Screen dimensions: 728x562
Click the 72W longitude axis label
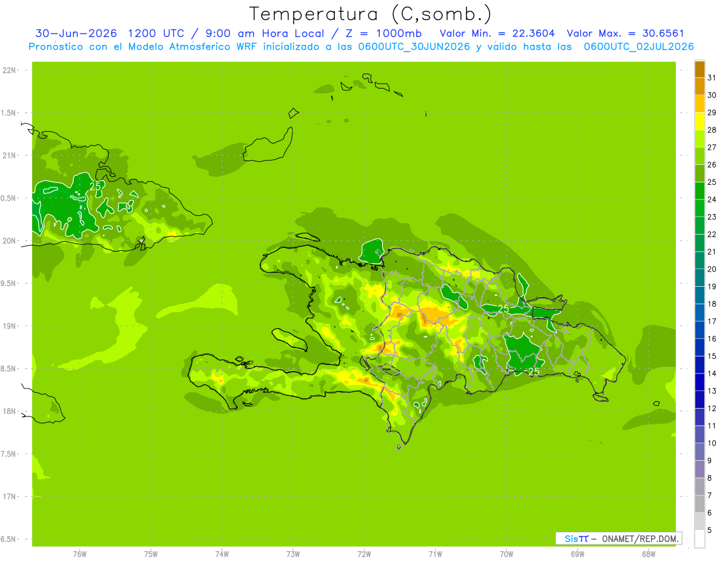click(364, 554)
